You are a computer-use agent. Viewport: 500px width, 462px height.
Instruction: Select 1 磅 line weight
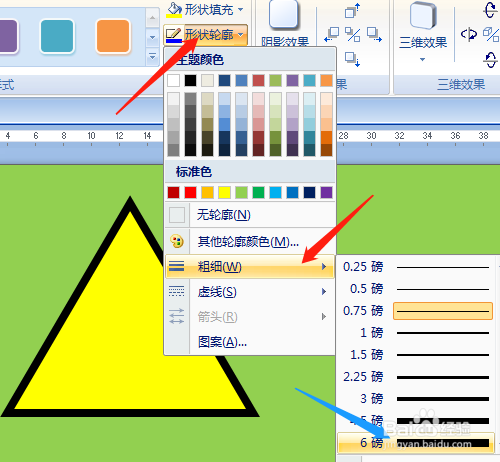(416, 333)
